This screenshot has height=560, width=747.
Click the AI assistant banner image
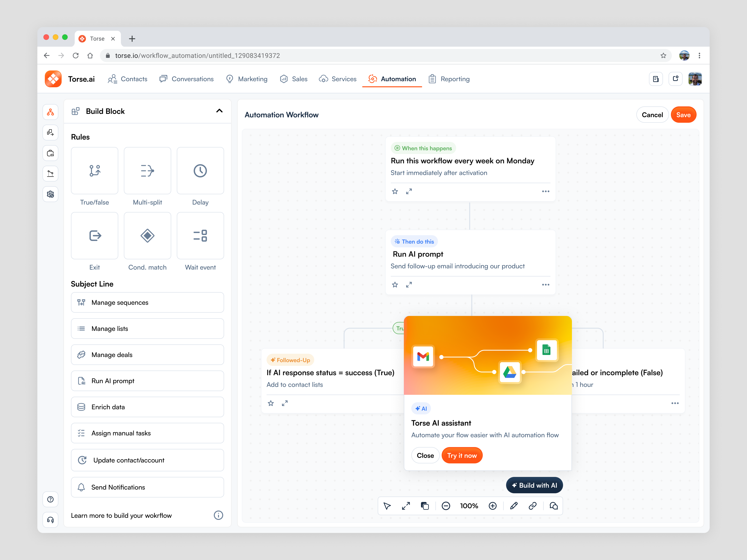coord(488,355)
